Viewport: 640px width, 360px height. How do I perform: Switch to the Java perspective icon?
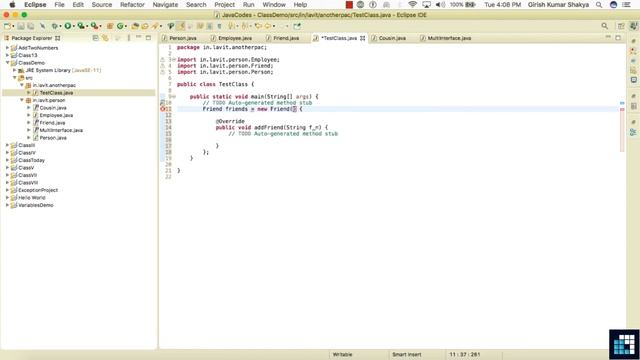click(x=633, y=26)
